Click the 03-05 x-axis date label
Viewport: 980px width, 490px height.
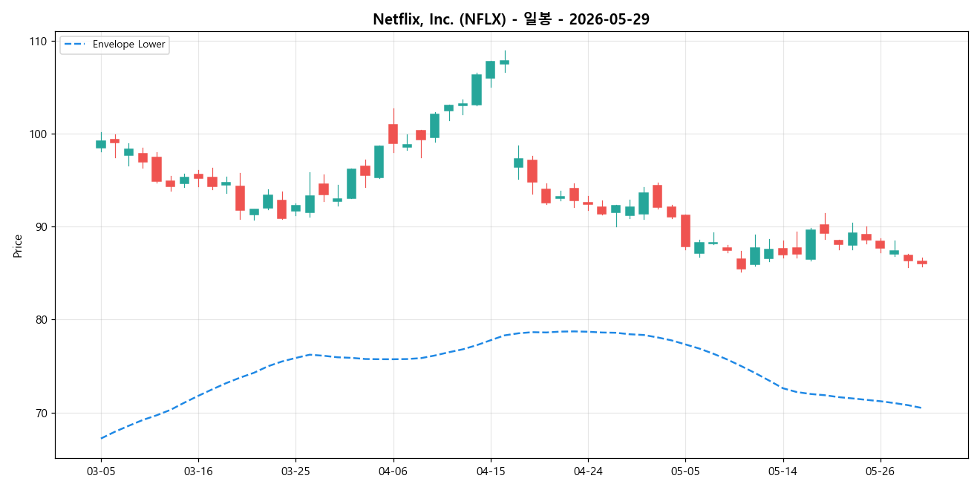point(101,471)
